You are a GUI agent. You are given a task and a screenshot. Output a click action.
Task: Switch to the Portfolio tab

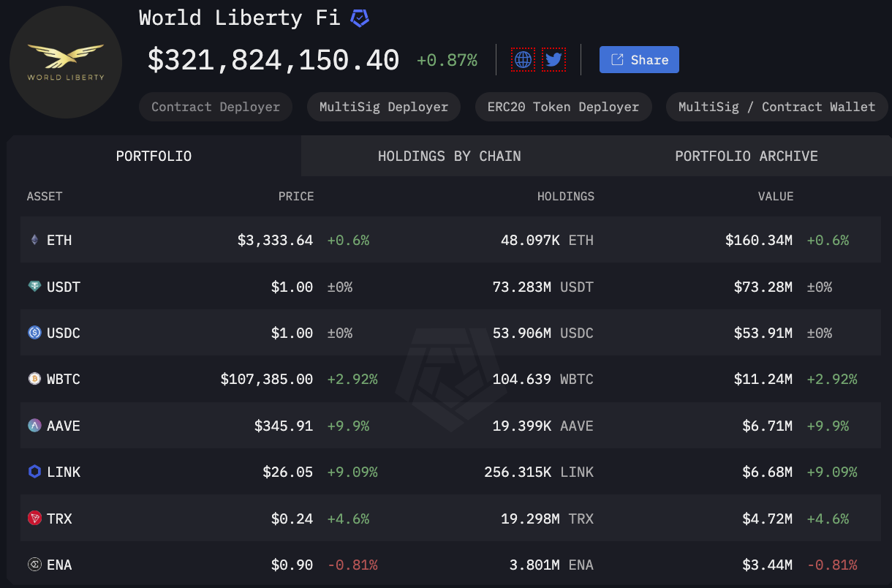pyautogui.click(x=154, y=156)
